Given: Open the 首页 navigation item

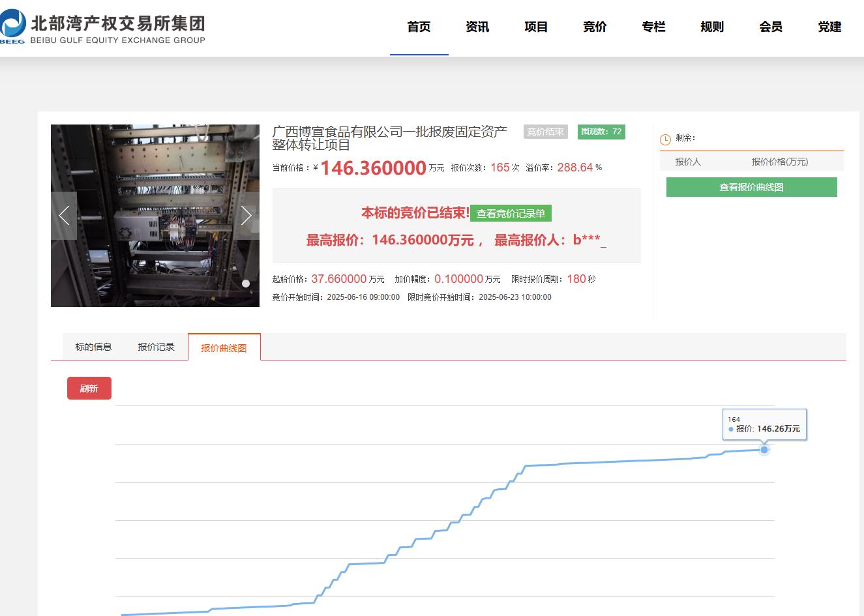Looking at the screenshot, I should (419, 27).
